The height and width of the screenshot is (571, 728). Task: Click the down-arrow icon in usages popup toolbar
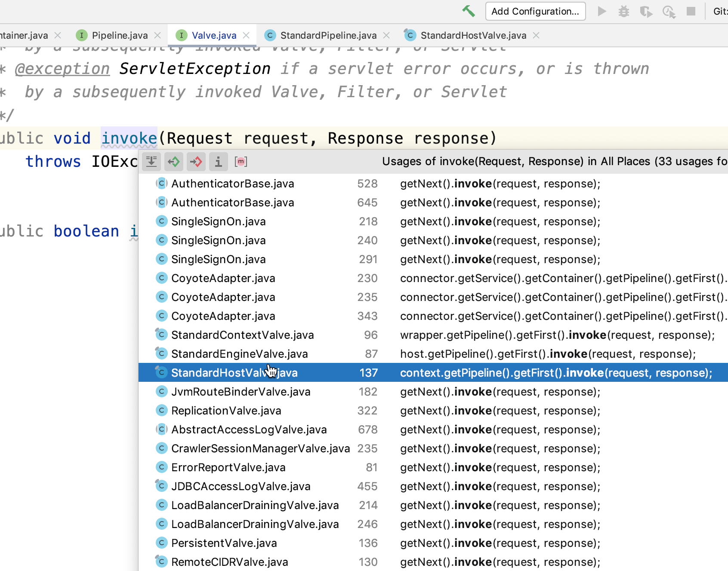[x=151, y=162]
